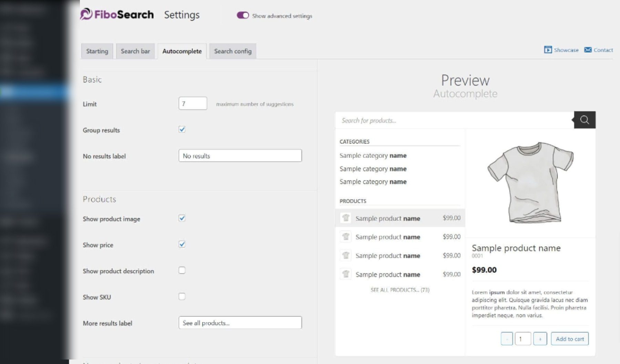
Task: Open the Search config tab
Action: click(232, 51)
